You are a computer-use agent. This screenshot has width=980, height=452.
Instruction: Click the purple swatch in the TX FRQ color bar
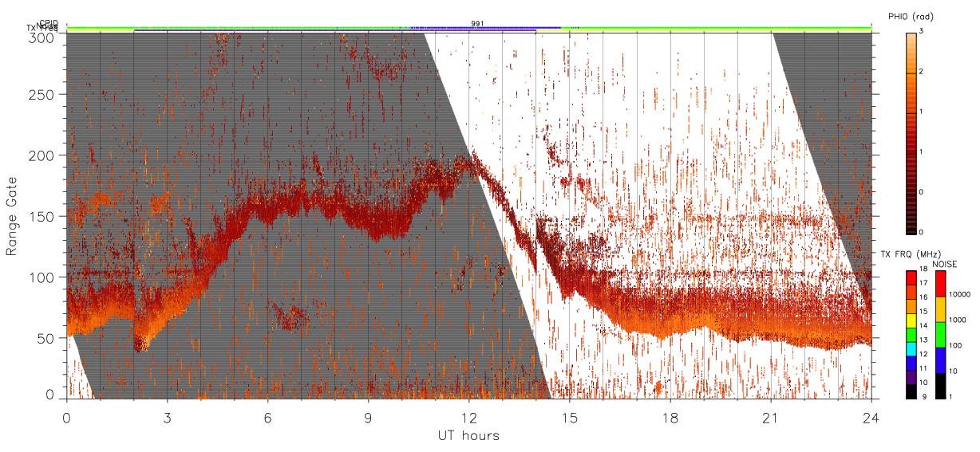pyautogui.click(x=911, y=377)
